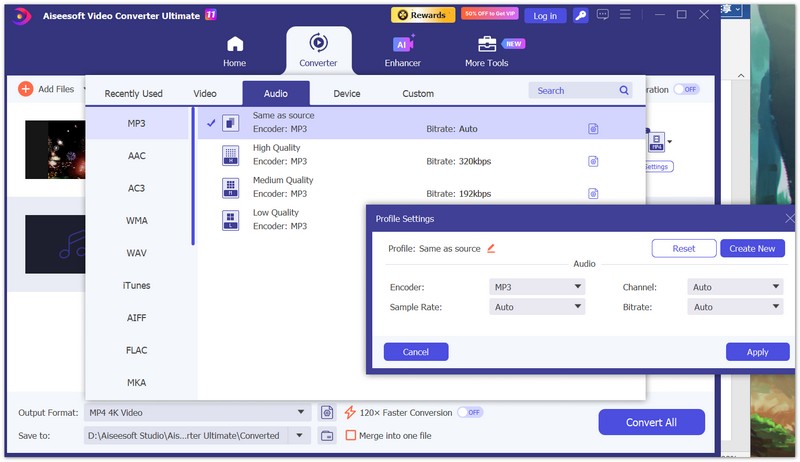800x462 pixels.
Task: Choose iTunes in the format list
Action: 137,285
